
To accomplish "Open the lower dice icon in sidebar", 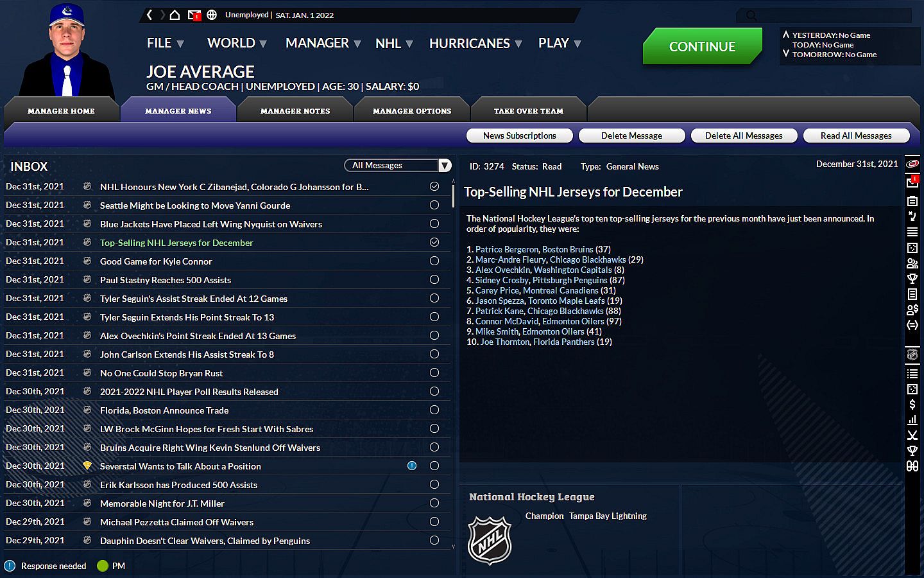I will (912, 389).
